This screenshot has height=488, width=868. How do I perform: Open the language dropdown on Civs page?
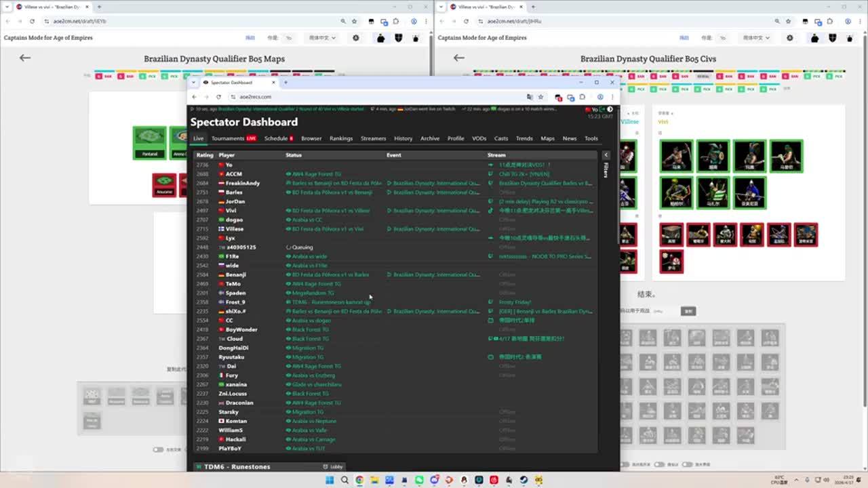coord(756,38)
